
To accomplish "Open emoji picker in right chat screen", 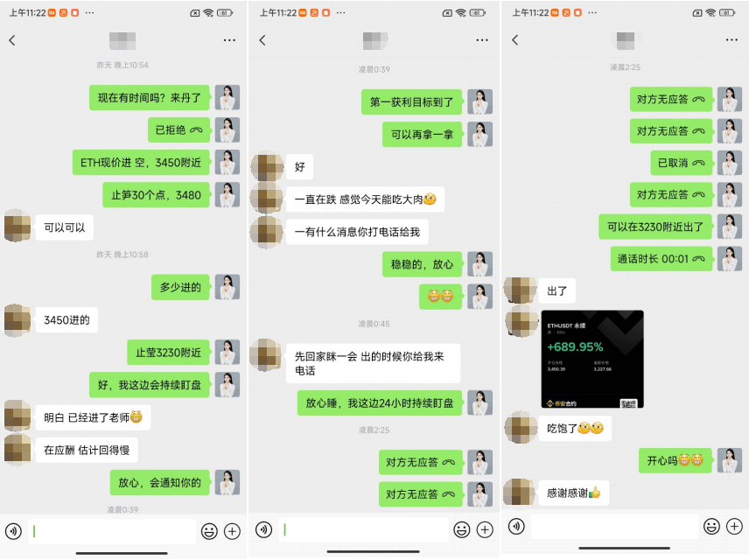I will (x=711, y=527).
